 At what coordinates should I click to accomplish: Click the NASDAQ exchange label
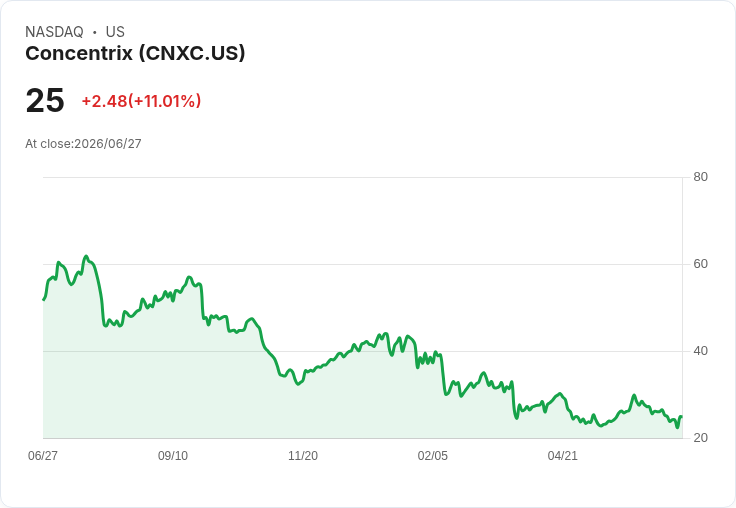(54, 32)
